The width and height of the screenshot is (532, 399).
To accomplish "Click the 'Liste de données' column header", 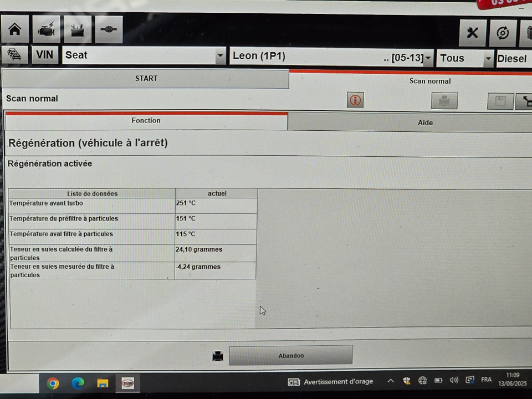I will [x=91, y=193].
